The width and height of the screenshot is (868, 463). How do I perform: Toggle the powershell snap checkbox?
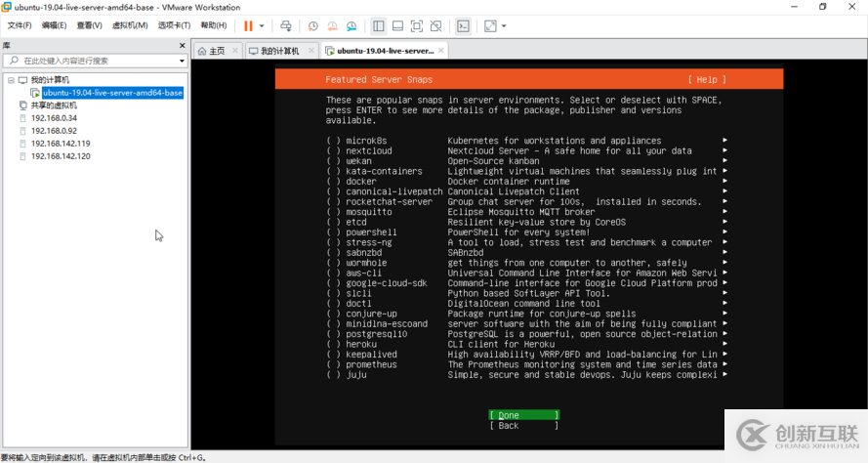[334, 232]
